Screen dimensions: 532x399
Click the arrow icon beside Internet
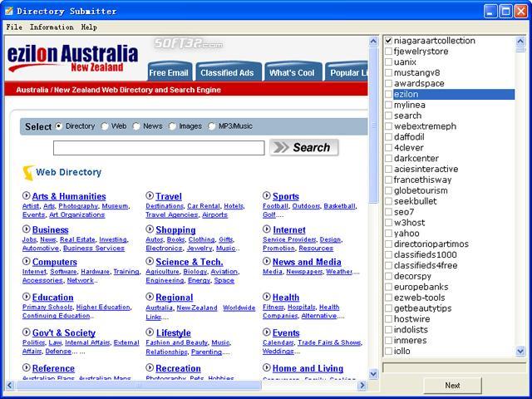[x=267, y=229]
